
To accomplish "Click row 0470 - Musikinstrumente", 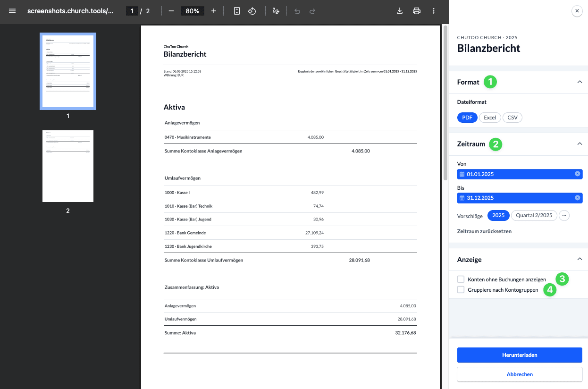I will pos(290,137).
